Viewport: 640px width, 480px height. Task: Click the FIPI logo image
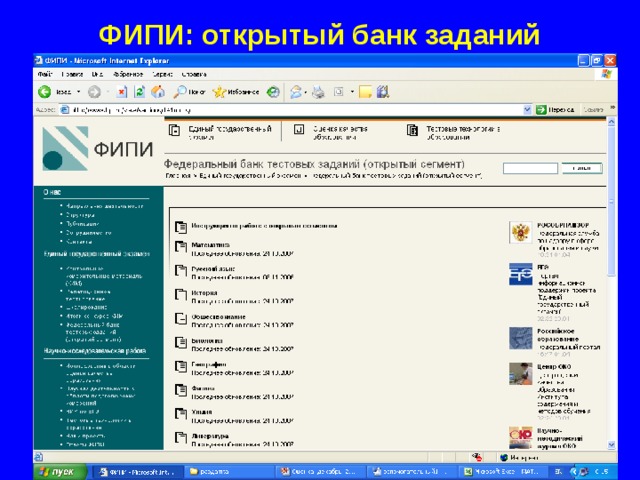click(x=98, y=148)
